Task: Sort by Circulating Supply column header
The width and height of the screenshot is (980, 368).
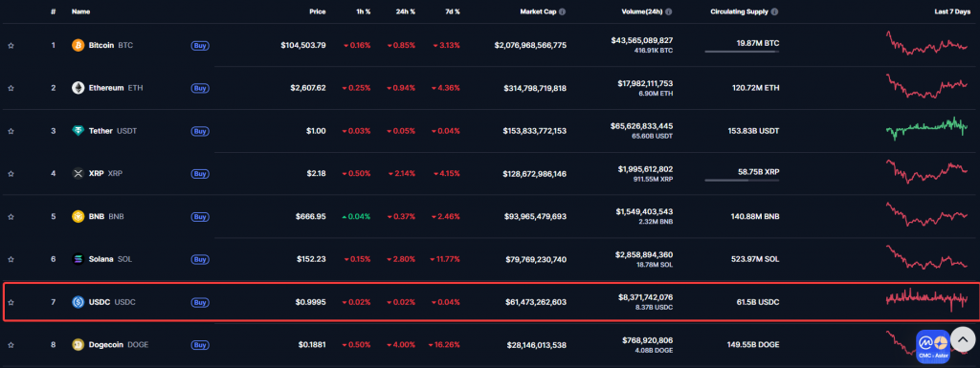Action: click(x=740, y=11)
